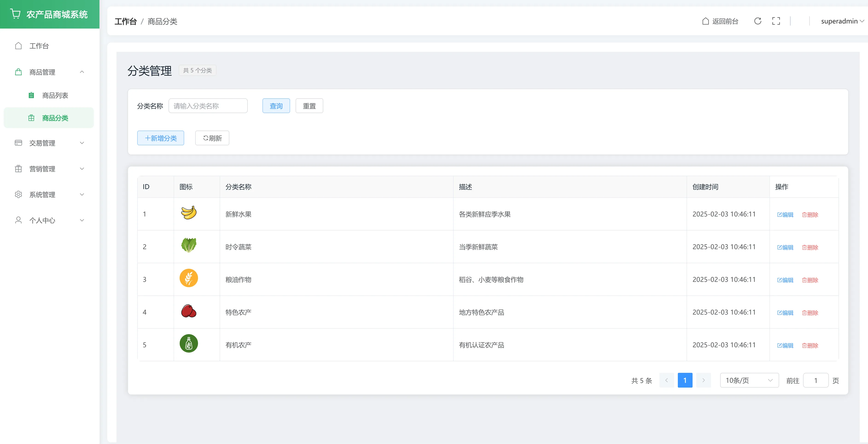
Task: Click the 查询 search button
Action: coord(276,106)
